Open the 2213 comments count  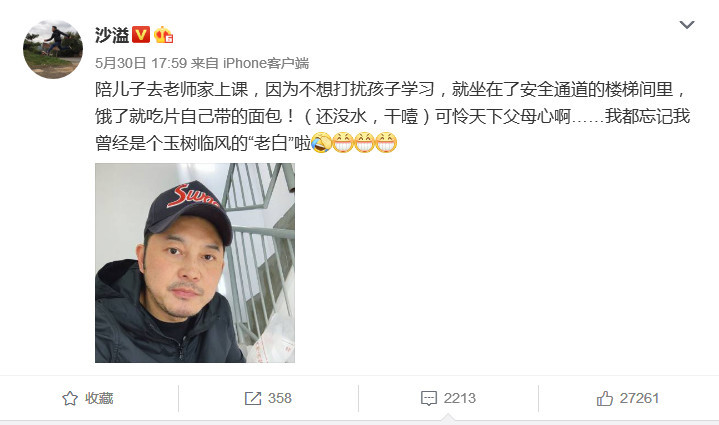459,398
